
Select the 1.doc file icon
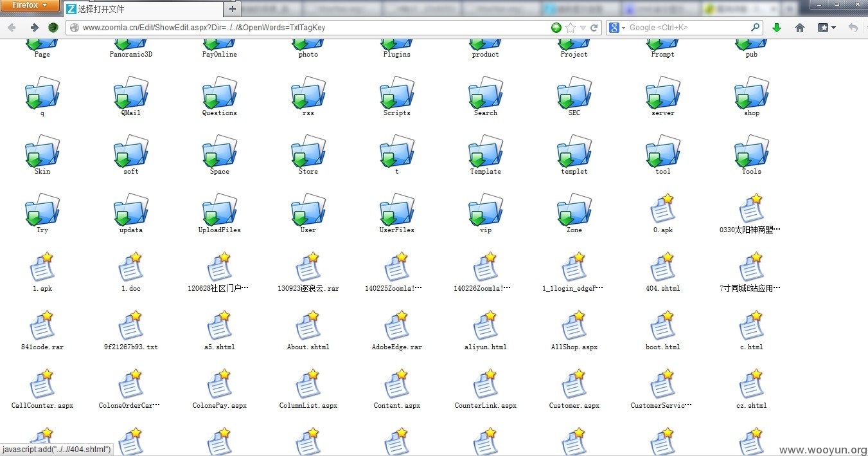pyautogui.click(x=130, y=267)
